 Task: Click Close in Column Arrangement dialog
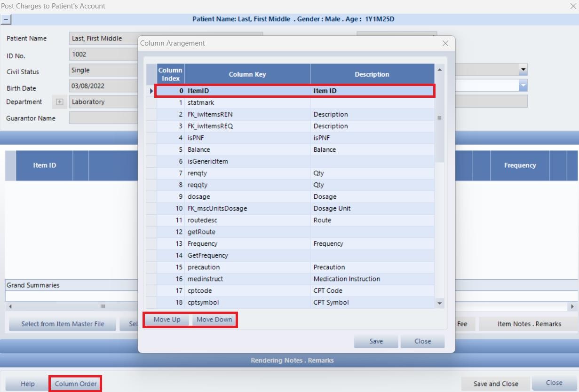422,341
